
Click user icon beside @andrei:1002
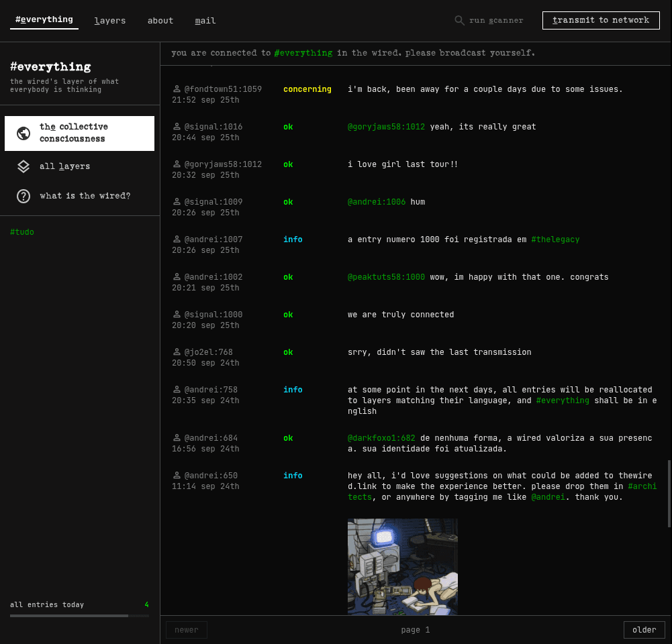click(177, 277)
